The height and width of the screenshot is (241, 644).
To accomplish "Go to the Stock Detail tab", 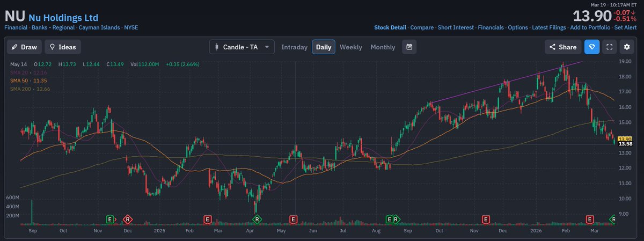I will tap(390, 27).
